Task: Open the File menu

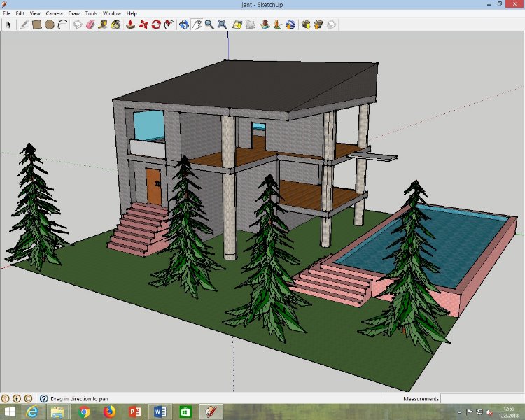Action: (7, 13)
